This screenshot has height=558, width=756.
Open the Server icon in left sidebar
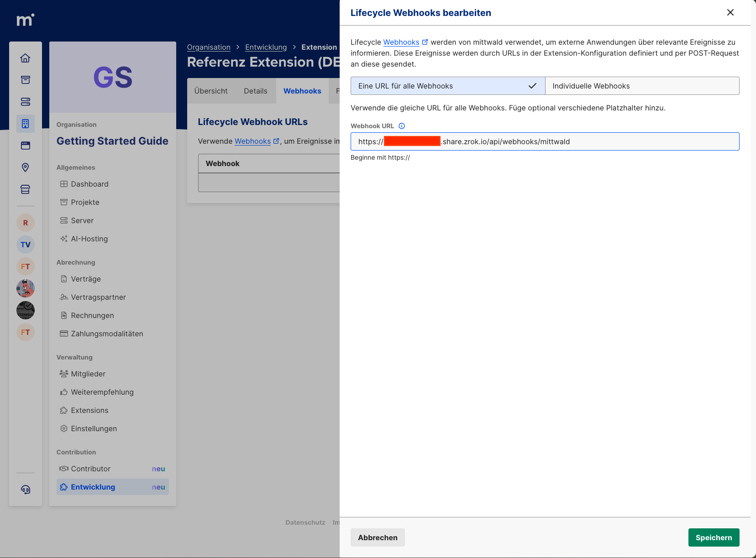click(26, 102)
